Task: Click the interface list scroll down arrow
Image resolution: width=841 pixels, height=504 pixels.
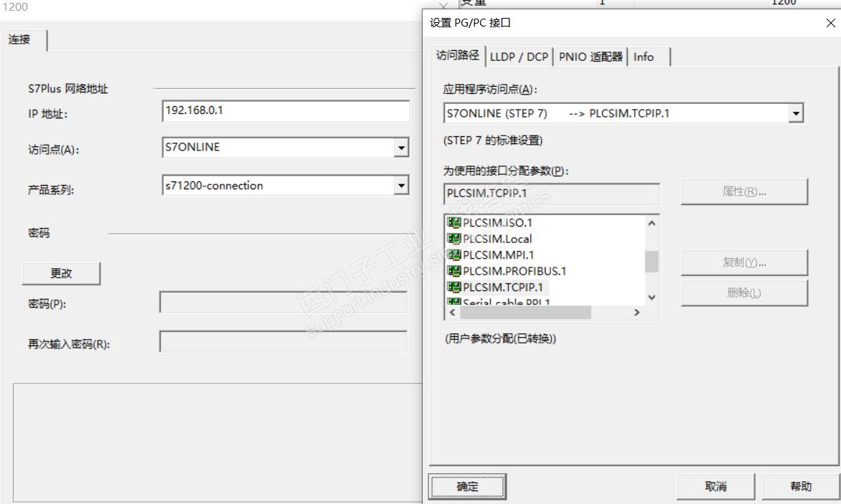Action: point(652,298)
